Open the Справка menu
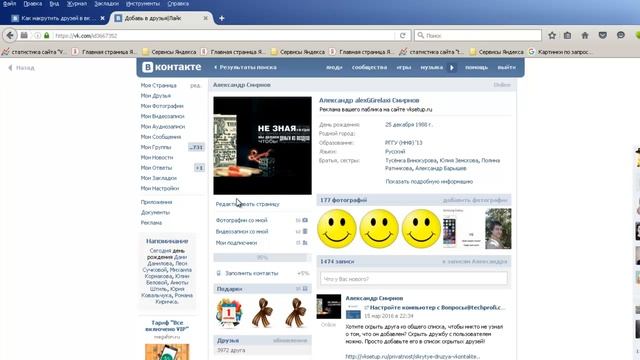 (178, 4)
